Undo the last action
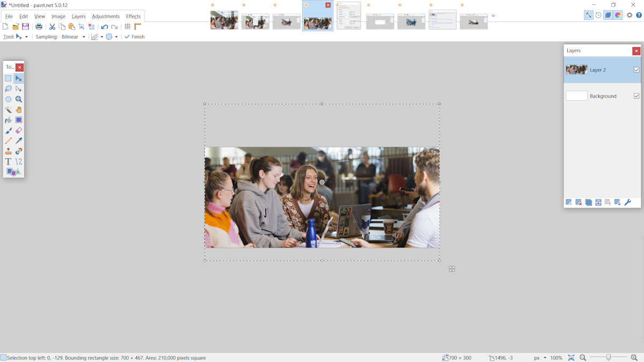The image size is (644, 362). point(105,26)
